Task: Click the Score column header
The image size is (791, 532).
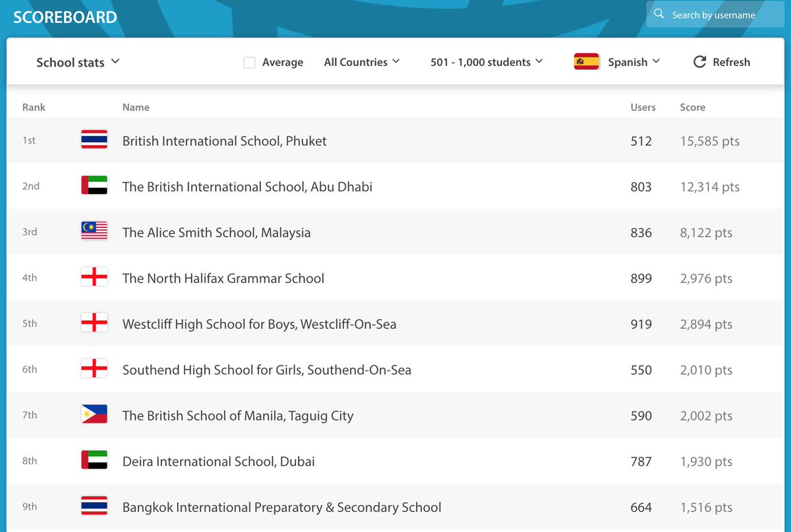Action: pyautogui.click(x=693, y=107)
